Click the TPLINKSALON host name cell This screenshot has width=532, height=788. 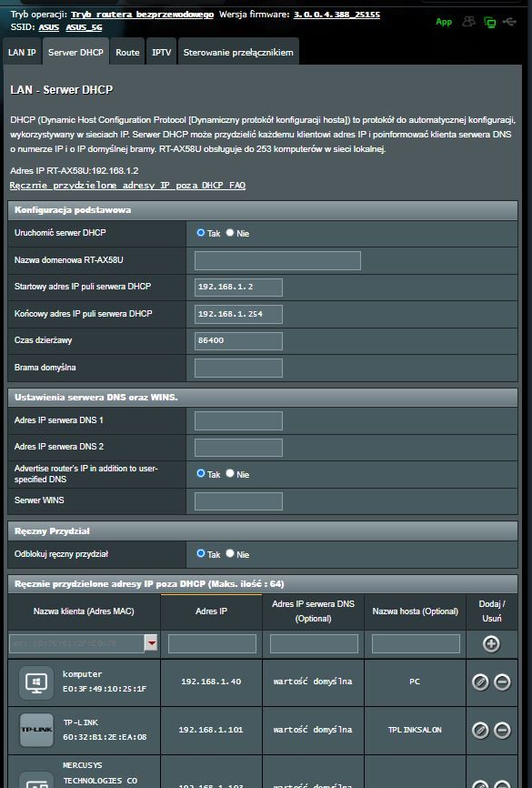pyautogui.click(x=415, y=729)
